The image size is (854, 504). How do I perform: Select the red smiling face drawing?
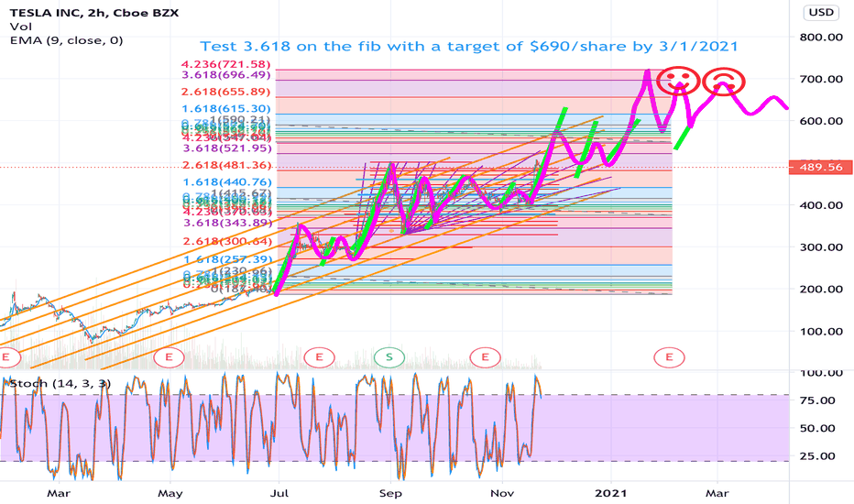678,82
